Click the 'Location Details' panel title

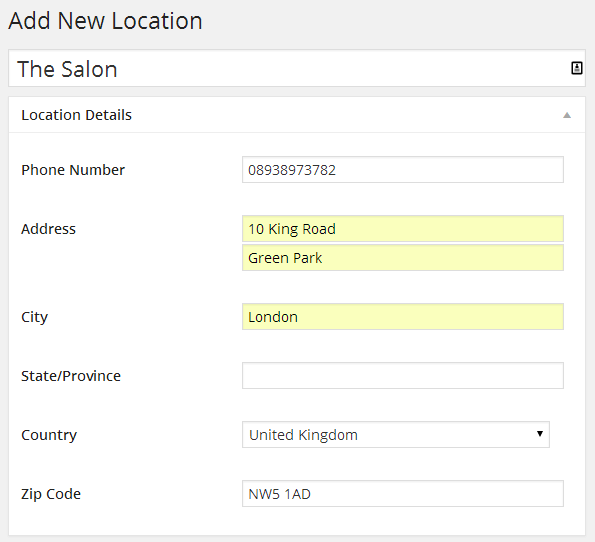(76, 115)
